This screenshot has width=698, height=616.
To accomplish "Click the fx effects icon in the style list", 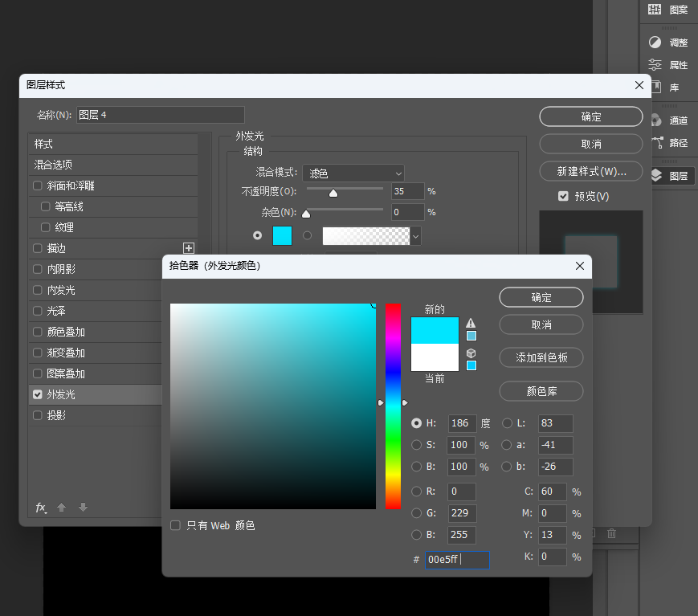I will click(41, 508).
